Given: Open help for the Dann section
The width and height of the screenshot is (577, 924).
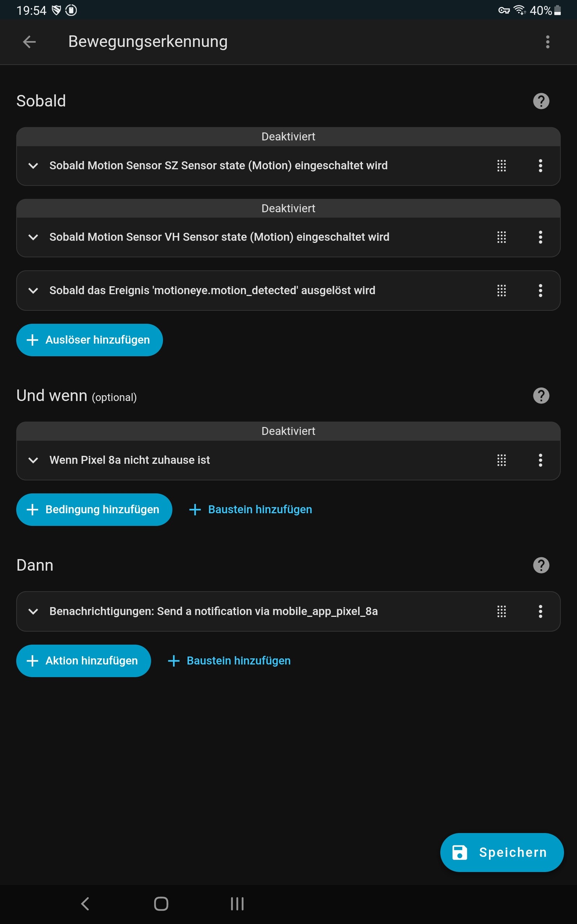Looking at the screenshot, I should tap(541, 565).
